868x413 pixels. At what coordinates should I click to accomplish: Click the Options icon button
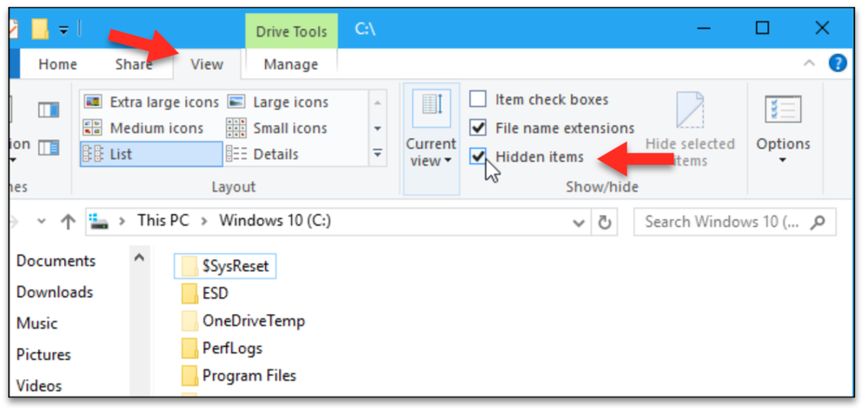(x=783, y=110)
